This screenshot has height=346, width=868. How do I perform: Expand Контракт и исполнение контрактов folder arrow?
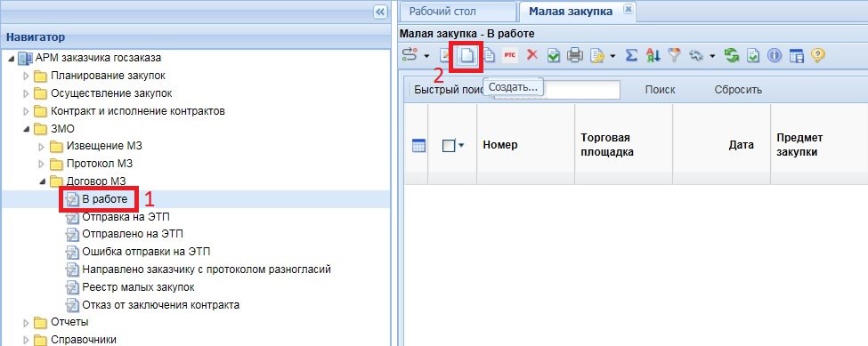click(26, 111)
